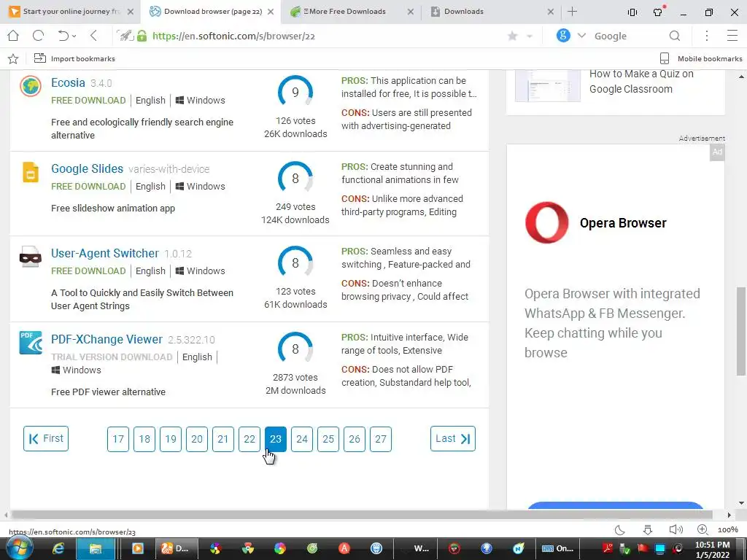Image resolution: width=747 pixels, height=560 pixels.
Task: Open the On-Screen Keyboard taskbar item
Action: click(x=557, y=548)
